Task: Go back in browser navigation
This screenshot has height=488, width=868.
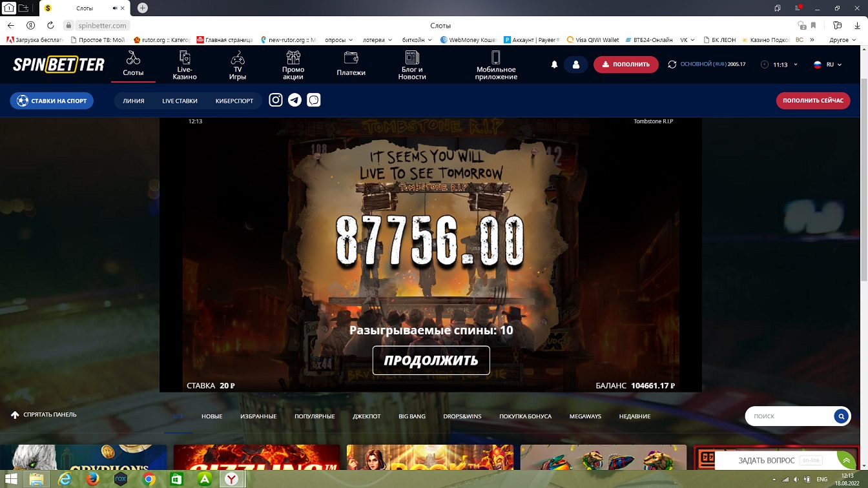Action: pyautogui.click(x=10, y=25)
